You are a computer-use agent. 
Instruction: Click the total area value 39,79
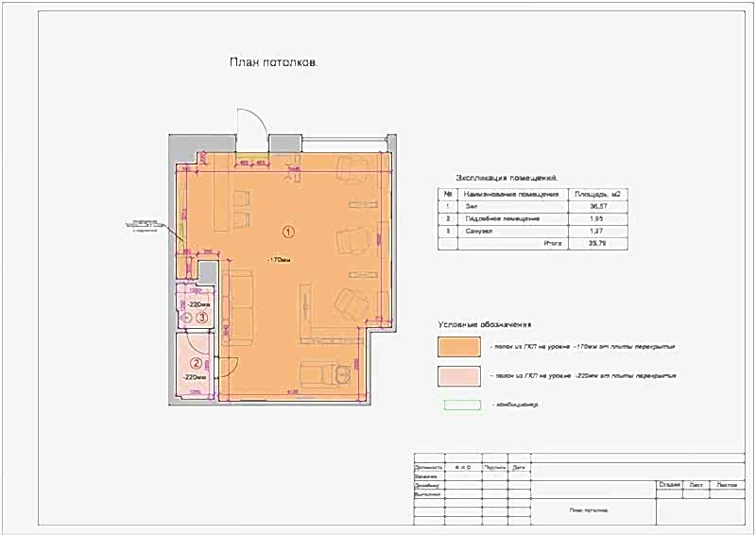[596, 243]
